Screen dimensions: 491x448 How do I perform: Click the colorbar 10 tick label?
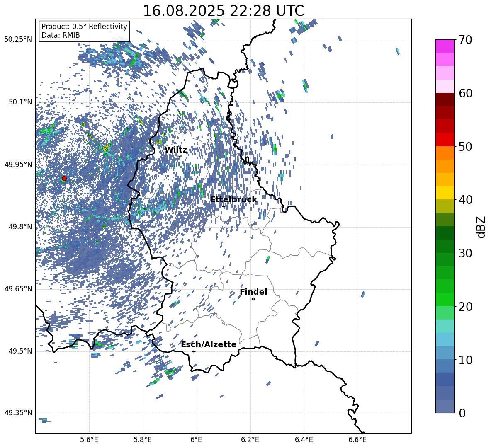[465, 360]
